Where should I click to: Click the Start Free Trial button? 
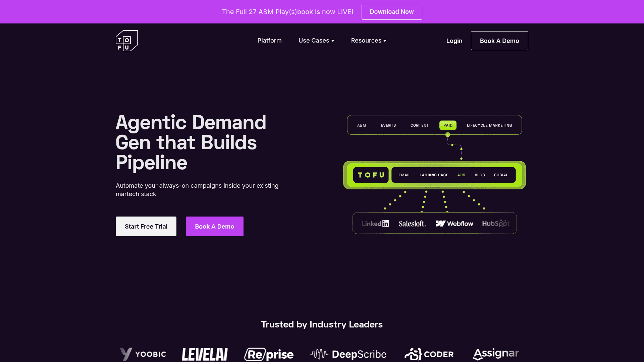pos(146,226)
